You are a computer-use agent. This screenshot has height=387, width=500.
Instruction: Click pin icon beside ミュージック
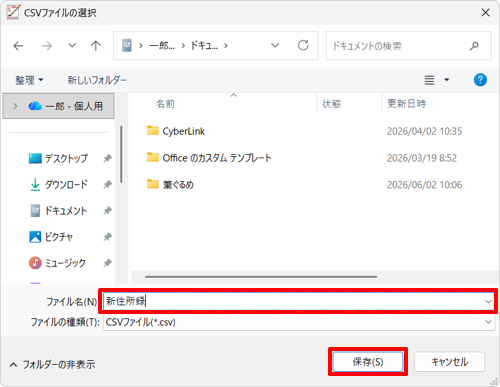[107, 263]
